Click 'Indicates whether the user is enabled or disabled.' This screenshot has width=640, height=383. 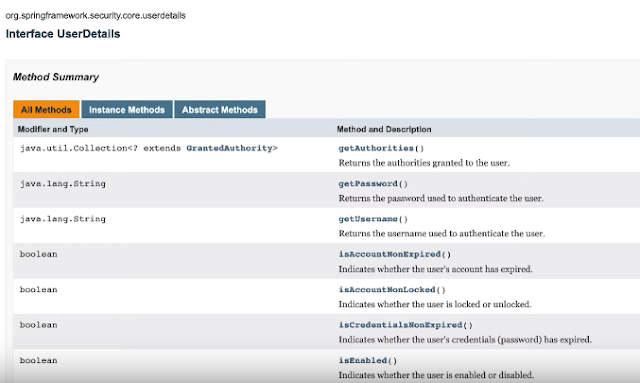[436, 375]
